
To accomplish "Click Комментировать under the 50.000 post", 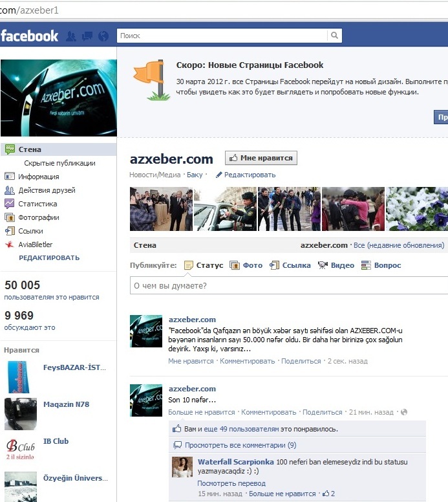I will tap(247, 361).
